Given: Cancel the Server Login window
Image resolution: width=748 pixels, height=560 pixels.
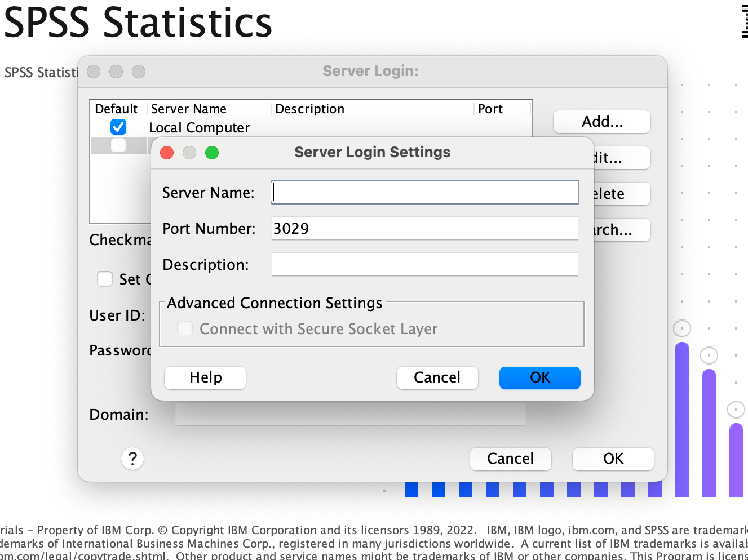Looking at the screenshot, I should point(510,459).
